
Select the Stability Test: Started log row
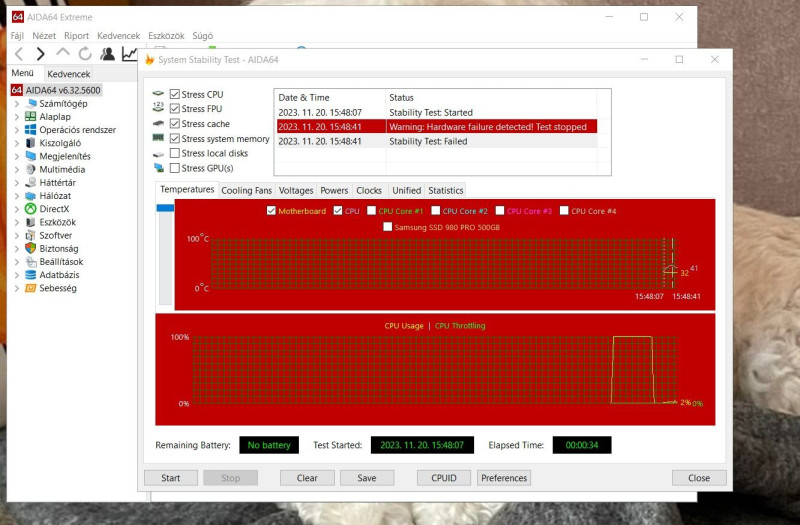[x=437, y=112]
